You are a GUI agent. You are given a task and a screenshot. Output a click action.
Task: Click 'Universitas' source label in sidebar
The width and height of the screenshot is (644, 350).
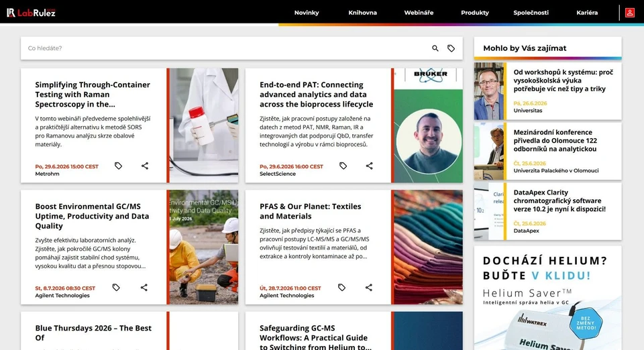(528, 111)
